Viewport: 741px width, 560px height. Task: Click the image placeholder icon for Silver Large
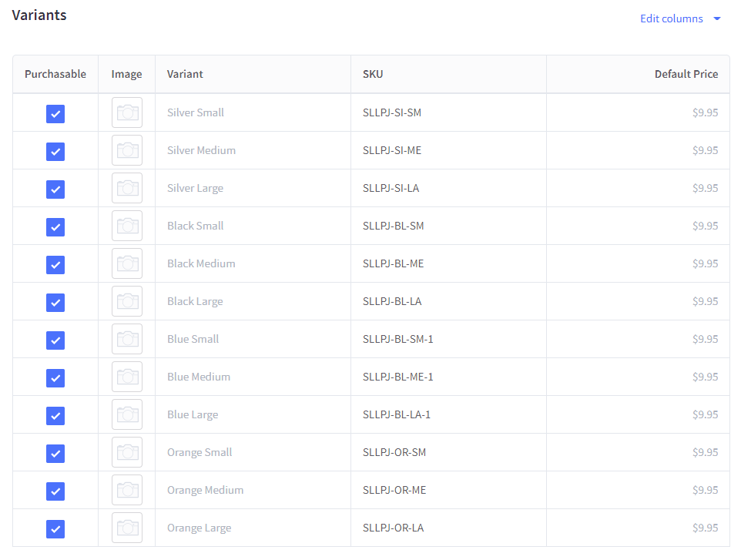[x=126, y=188]
